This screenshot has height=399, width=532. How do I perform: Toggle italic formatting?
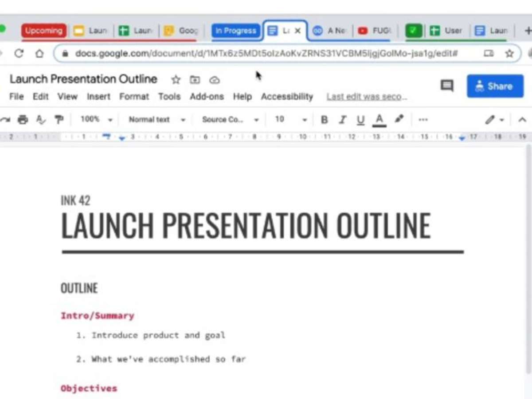(342, 120)
